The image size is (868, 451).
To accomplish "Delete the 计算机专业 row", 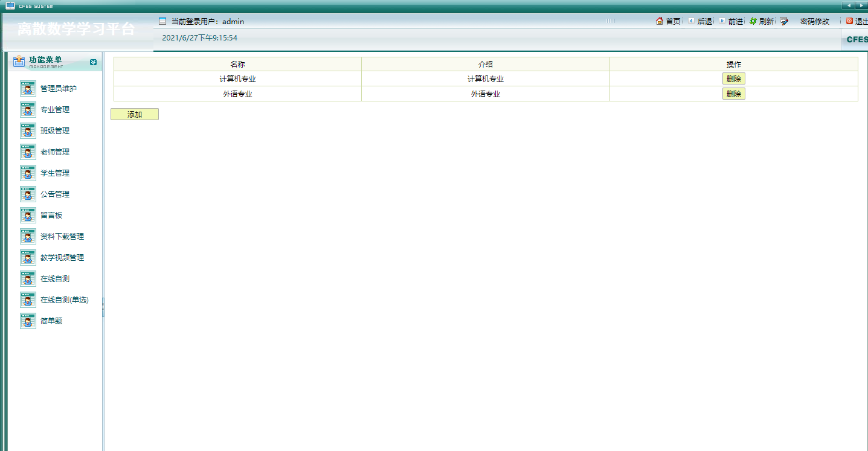I will 734,78.
